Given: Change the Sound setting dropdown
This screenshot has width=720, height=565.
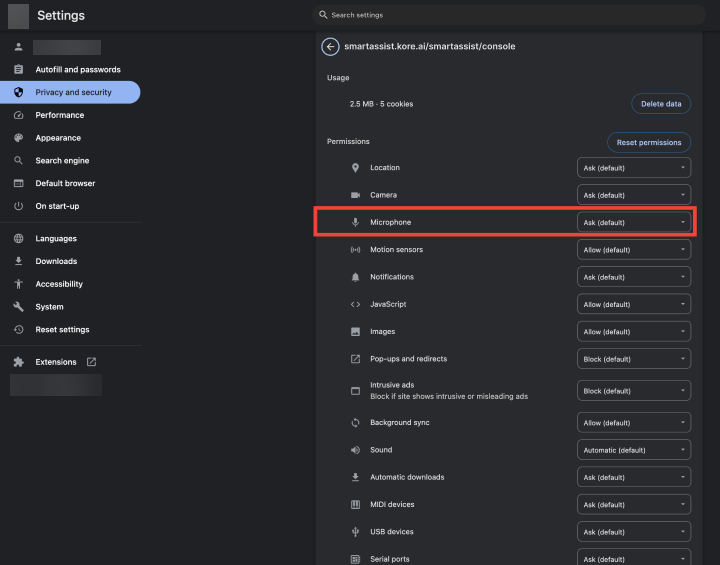Looking at the screenshot, I should coord(634,450).
